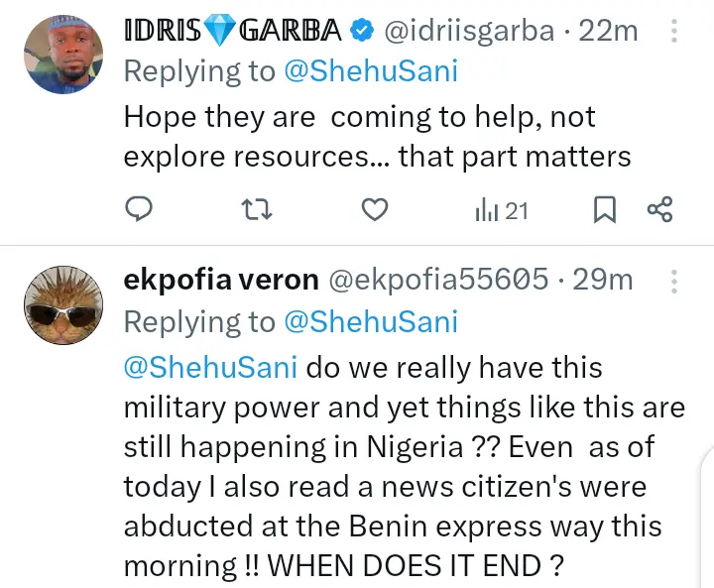
Task: Open more options on Idris Garba's tweet
Action: [x=674, y=32]
